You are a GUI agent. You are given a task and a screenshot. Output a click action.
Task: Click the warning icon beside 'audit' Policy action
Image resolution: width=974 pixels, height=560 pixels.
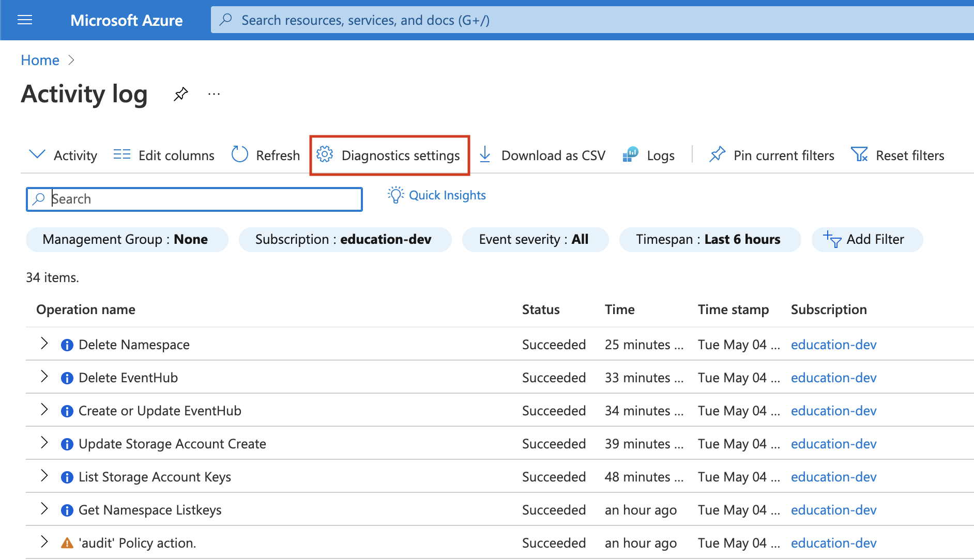pos(67,542)
